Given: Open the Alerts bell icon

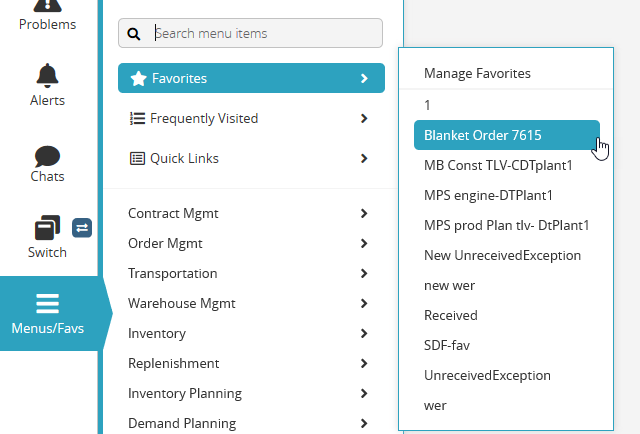Looking at the screenshot, I should click(x=47, y=75).
